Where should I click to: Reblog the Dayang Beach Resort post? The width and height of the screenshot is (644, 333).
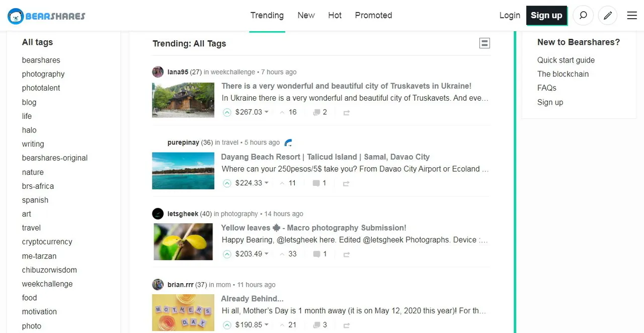(346, 183)
